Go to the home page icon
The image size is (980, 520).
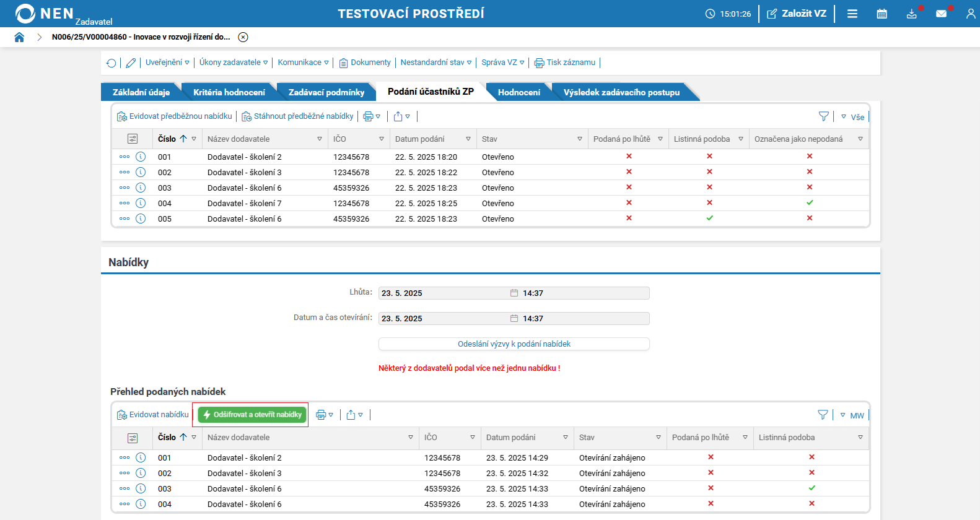(x=19, y=37)
